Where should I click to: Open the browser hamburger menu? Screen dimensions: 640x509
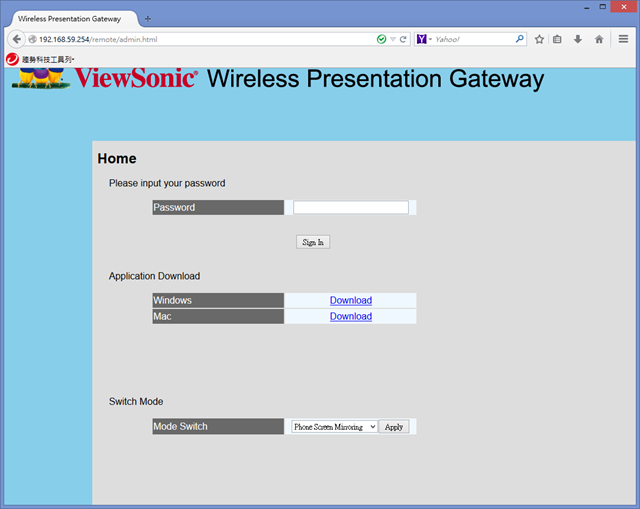coord(623,39)
